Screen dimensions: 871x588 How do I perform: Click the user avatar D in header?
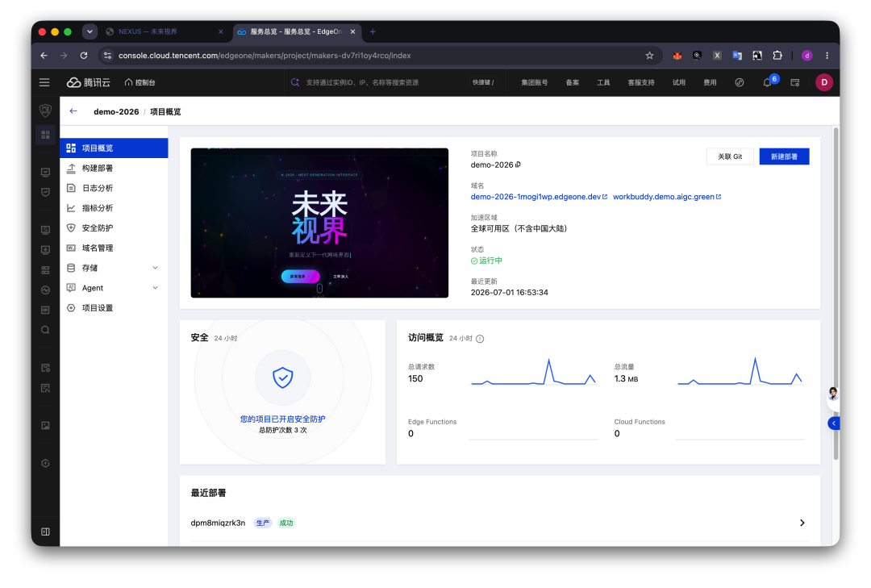823,82
